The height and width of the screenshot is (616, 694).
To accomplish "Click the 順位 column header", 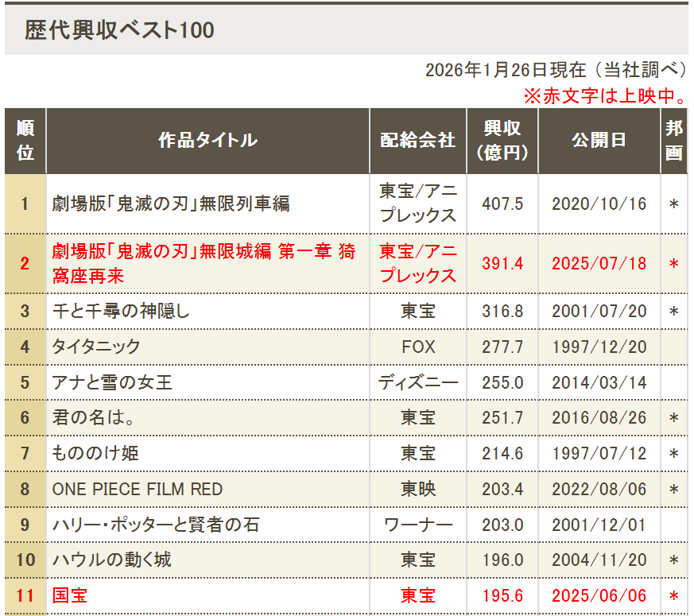I will click(x=25, y=141).
